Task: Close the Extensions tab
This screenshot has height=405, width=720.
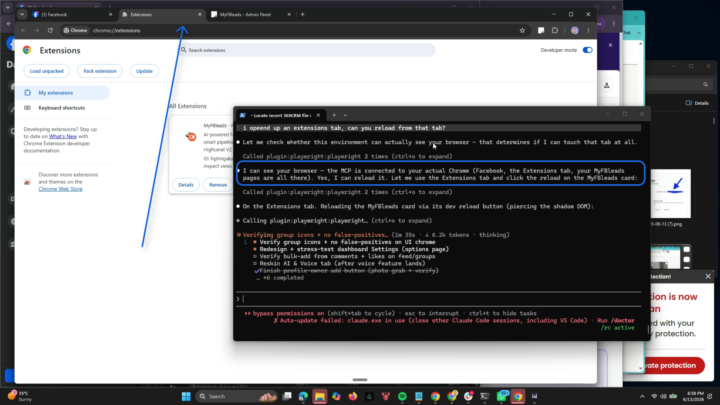Action: point(199,15)
